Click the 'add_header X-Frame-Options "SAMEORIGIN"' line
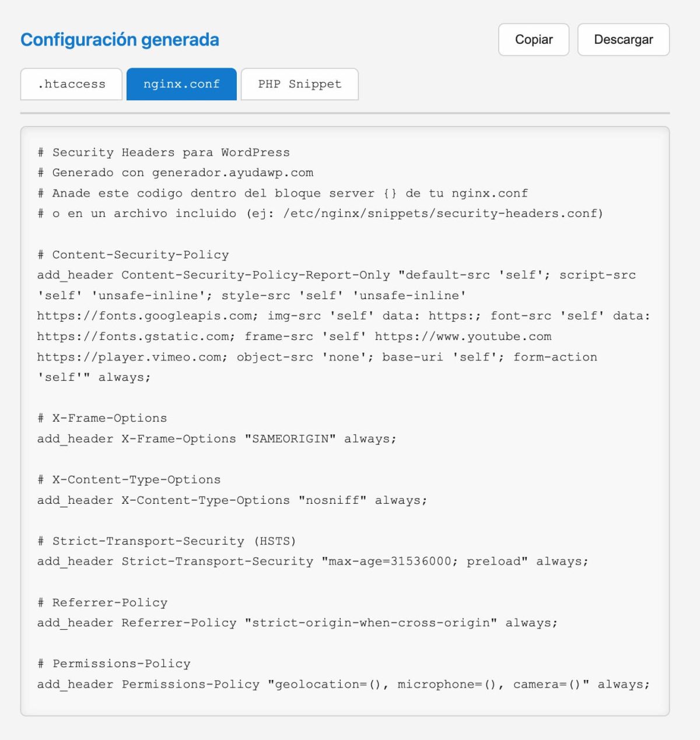 [217, 439]
